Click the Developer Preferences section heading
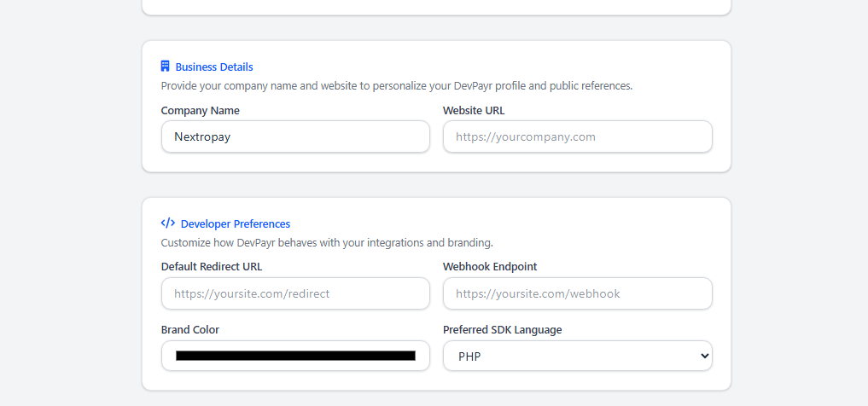This screenshot has width=868, height=406. pyautogui.click(x=236, y=223)
